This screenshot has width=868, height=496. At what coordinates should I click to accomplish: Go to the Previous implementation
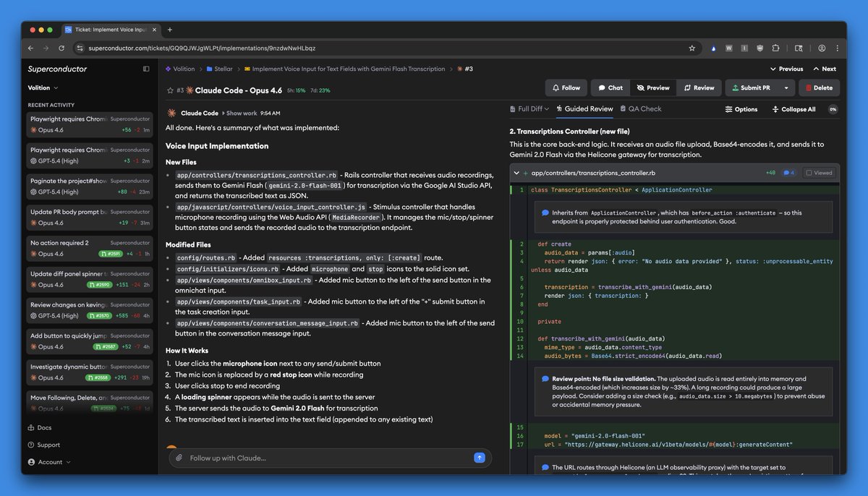coord(786,69)
